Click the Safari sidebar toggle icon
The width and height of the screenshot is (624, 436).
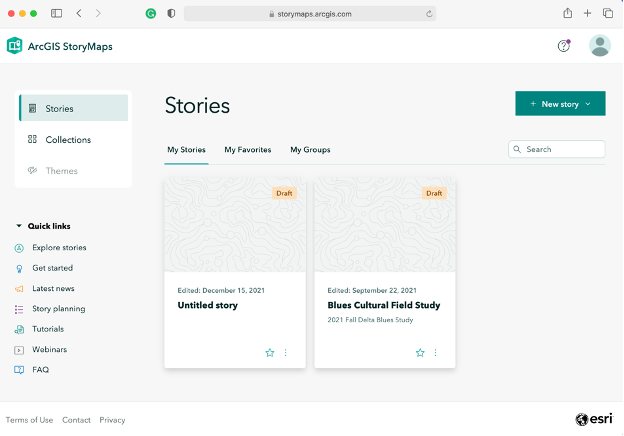point(56,14)
